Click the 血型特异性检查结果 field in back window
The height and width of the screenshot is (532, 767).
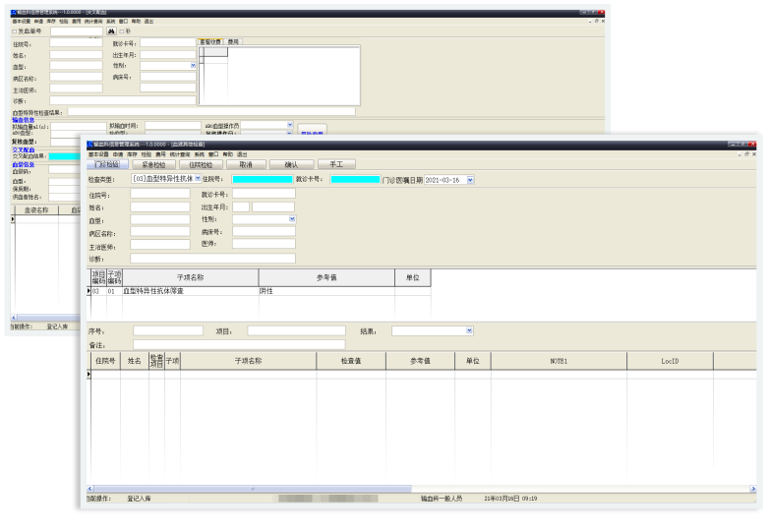[211, 111]
